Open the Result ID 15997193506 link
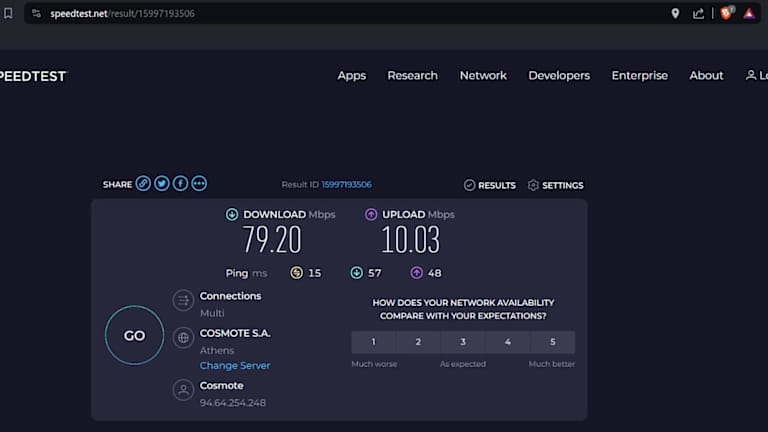 (346, 185)
